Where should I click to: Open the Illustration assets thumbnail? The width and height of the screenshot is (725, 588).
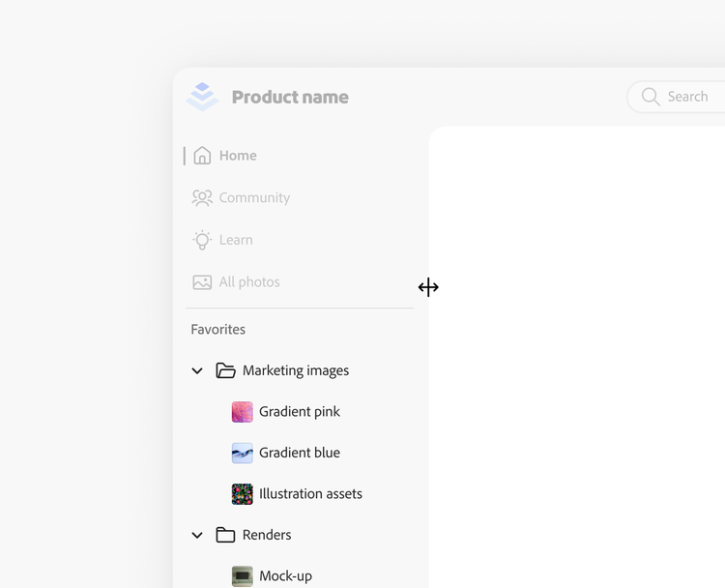click(243, 494)
